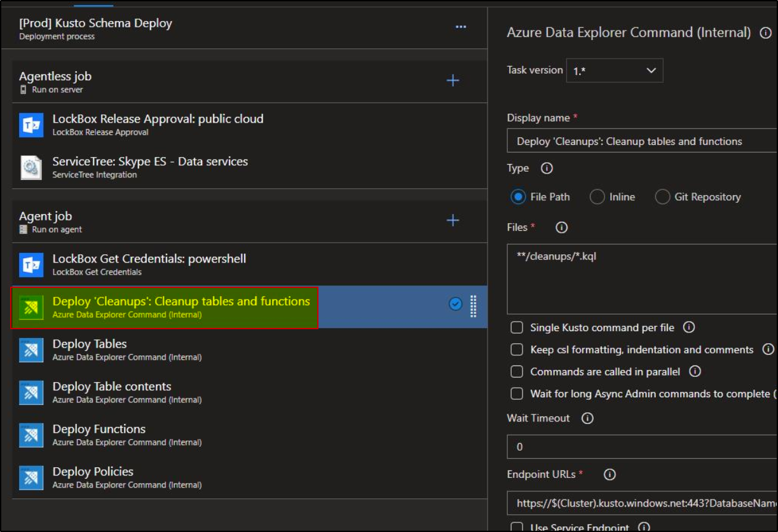The height and width of the screenshot is (532, 778).
Task: Click the Deploy Functions task icon
Action: pos(31,435)
